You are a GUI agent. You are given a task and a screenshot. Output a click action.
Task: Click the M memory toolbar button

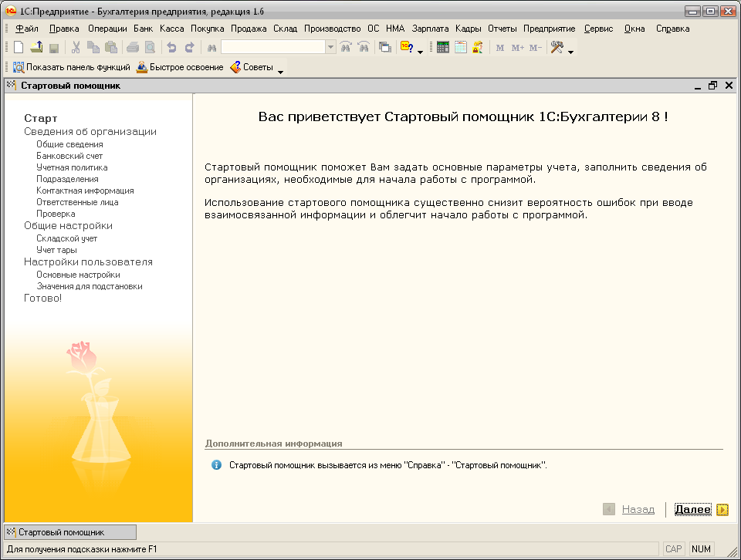(500, 48)
